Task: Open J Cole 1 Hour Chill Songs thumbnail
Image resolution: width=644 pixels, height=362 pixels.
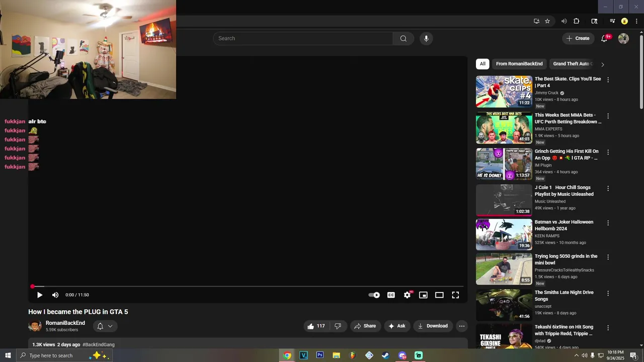Action: click(x=504, y=200)
